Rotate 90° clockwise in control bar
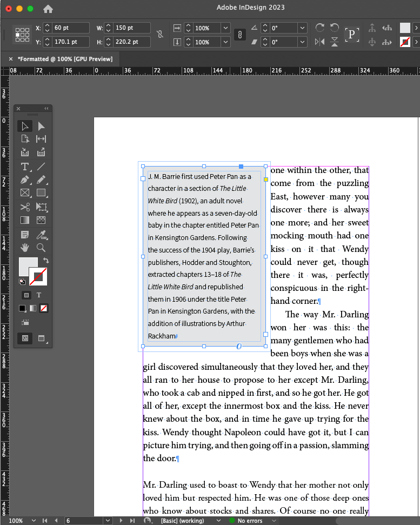Image resolution: width=420 pixels, height=525 pixels. pyautogui.click(x=319, y=28)
